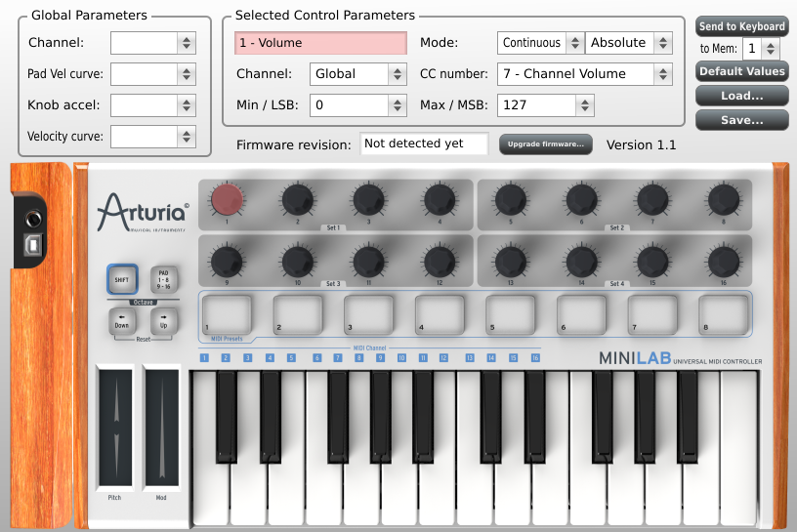
Task: Click the Load... button
Action: click(742, 96)
